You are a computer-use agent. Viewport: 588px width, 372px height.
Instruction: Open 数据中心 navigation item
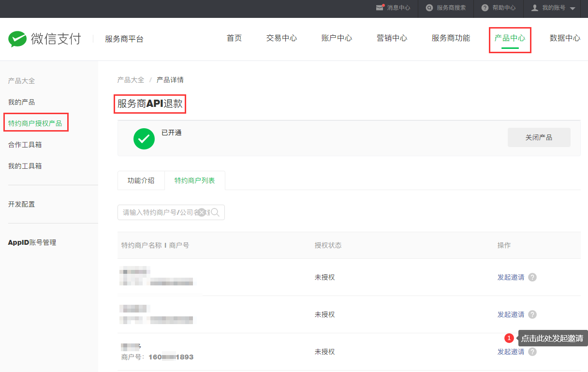click(565, 38)
